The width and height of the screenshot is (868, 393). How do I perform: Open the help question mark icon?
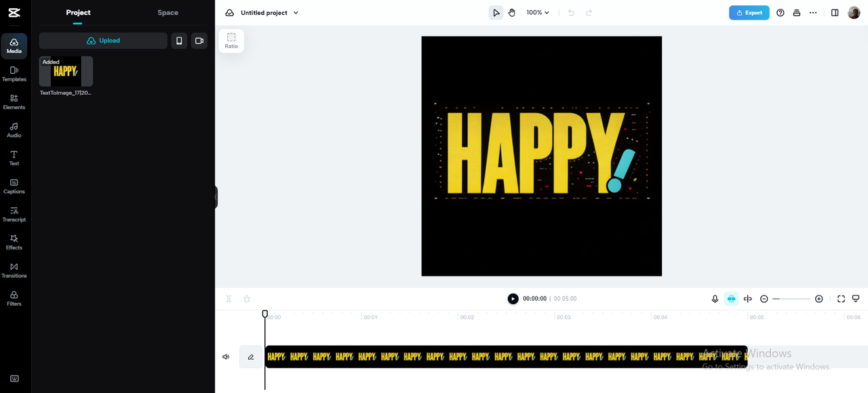[x=781, y=13]
